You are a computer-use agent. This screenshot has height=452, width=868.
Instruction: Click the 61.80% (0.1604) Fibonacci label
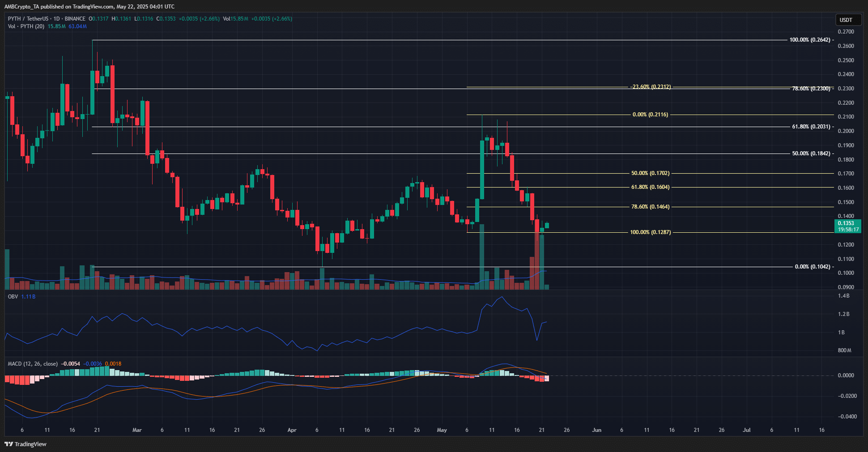[651, 187]
